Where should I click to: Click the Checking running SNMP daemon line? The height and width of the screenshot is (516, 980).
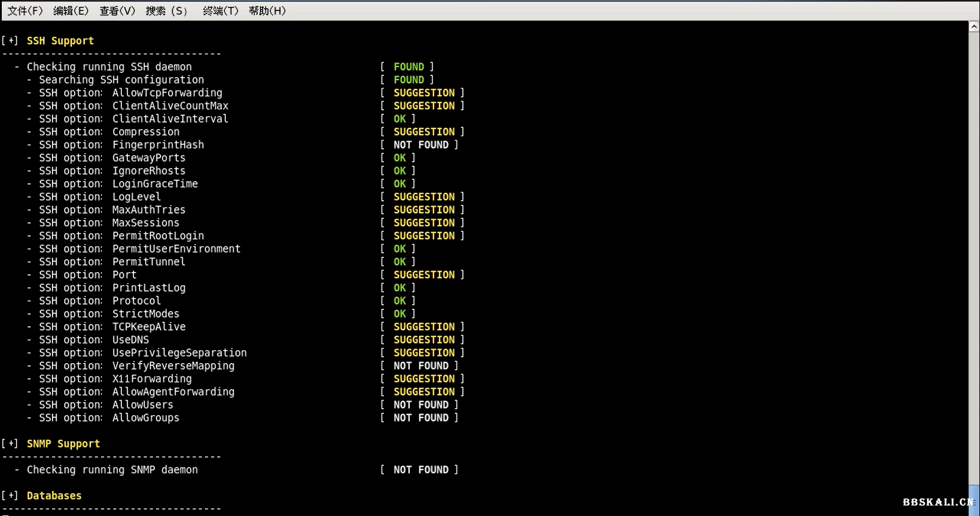pyautogui.click(x=112, y=470)
